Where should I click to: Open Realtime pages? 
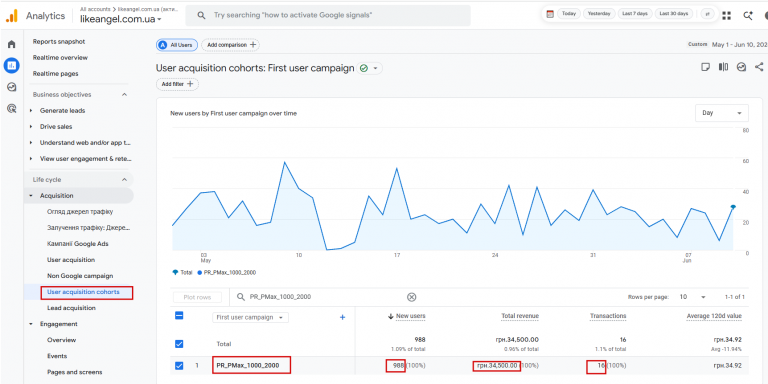pos(55,74)
